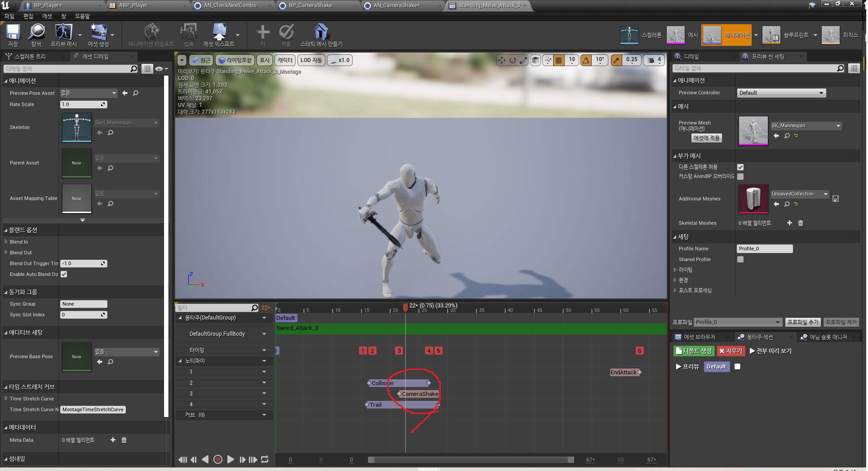Open the Asset Browser (에셋 브라우저) tab

pyautogui.click(x=700, y=337)
